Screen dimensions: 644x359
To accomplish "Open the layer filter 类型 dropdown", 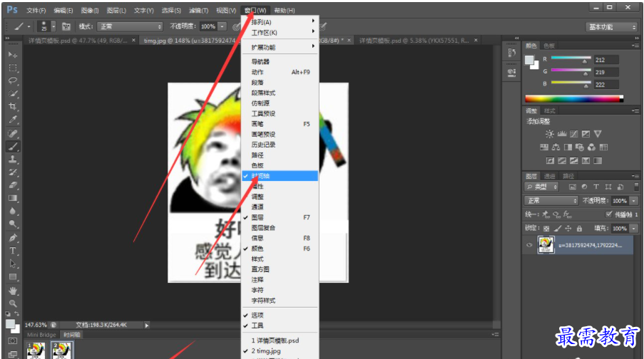I will coord(542,187).
